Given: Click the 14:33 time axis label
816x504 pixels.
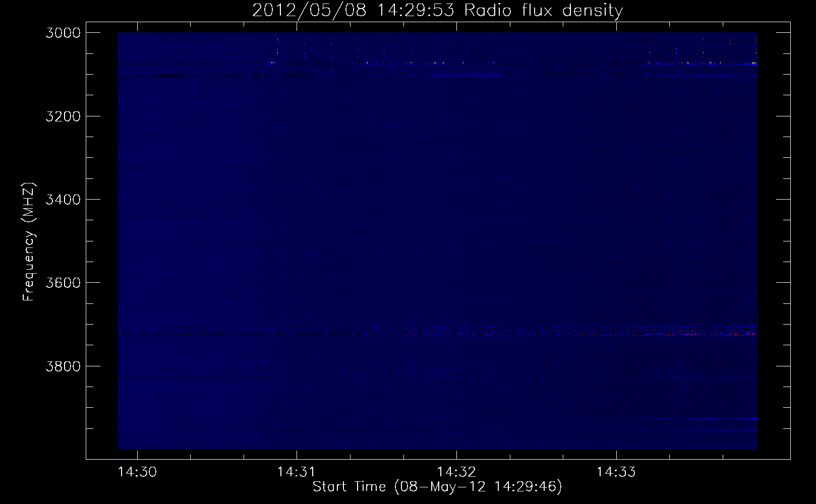Looking at the screenshot, I should (616, 472).
